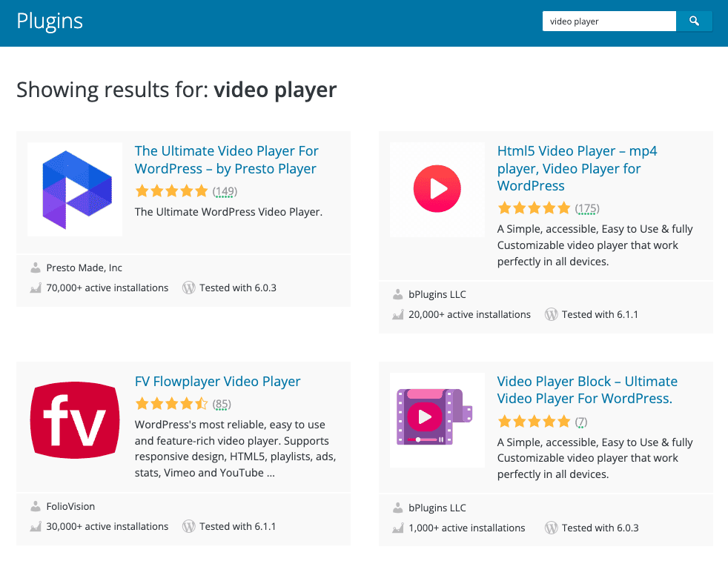Click the WordPress logo beside Tested with 6.0.3 for Presto Player
The image size is (728, 561).
[x=188, y=288]
